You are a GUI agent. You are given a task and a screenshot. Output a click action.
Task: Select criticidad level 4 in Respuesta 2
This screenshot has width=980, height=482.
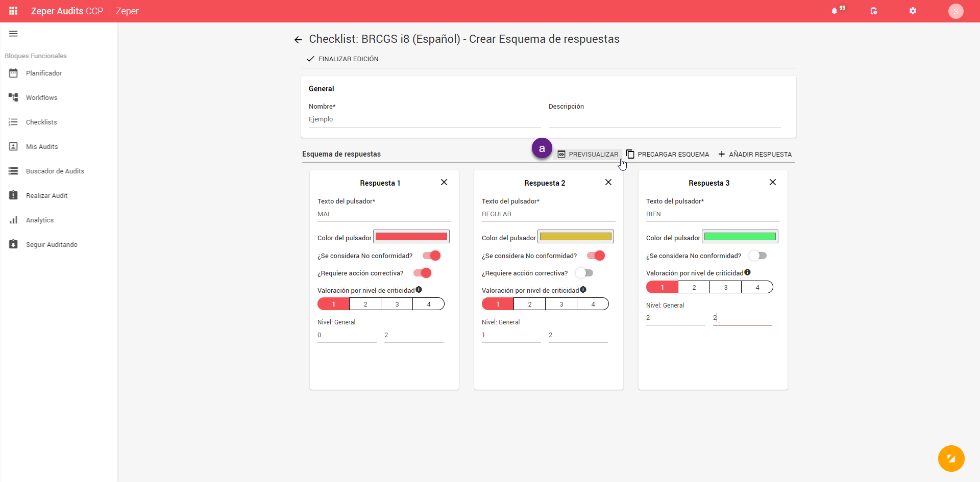[x=593, y=304]
